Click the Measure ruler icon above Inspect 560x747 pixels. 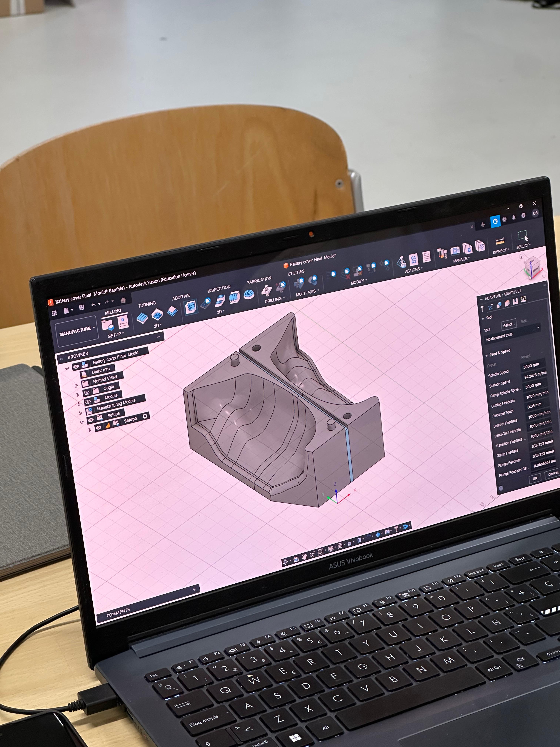[x=500, y=241]
